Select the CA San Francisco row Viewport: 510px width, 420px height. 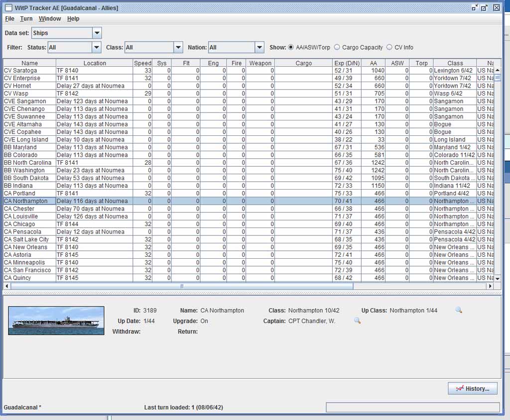pos(249,270)
